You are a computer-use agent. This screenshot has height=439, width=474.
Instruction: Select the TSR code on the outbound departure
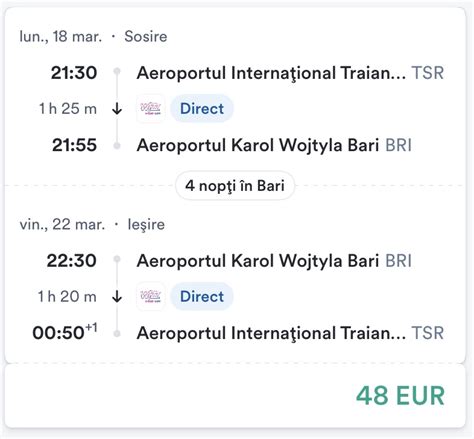tap(428, 73)
